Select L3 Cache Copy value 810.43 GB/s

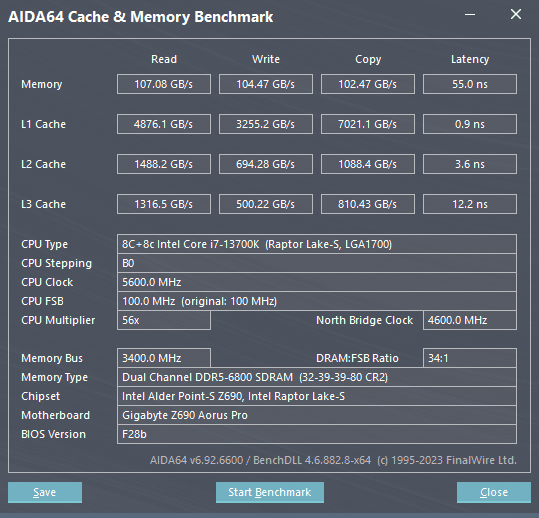(x=368, y=204)
